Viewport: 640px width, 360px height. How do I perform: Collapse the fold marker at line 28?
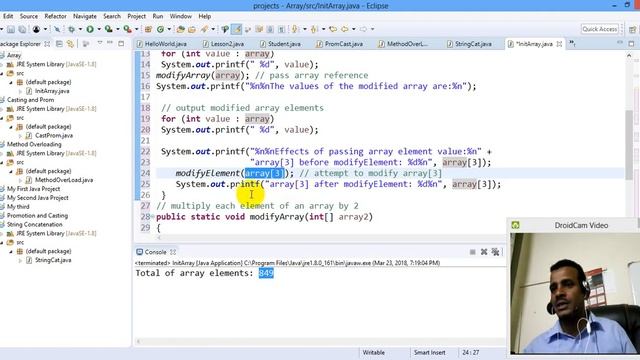(153, 217)
